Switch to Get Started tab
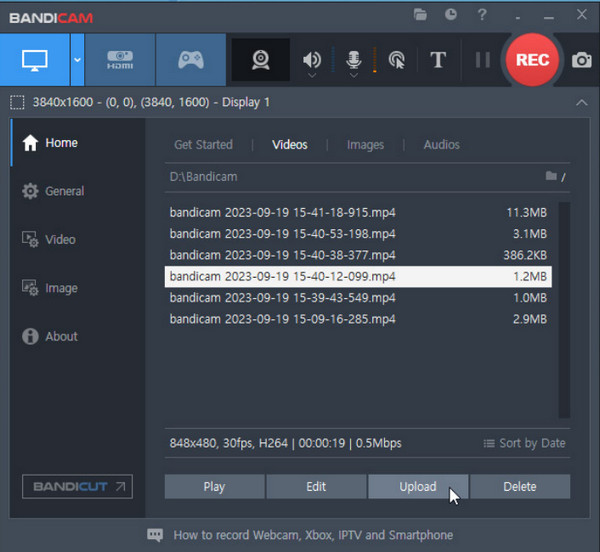The width and height of the screenshot is (600, 552). 203,145
